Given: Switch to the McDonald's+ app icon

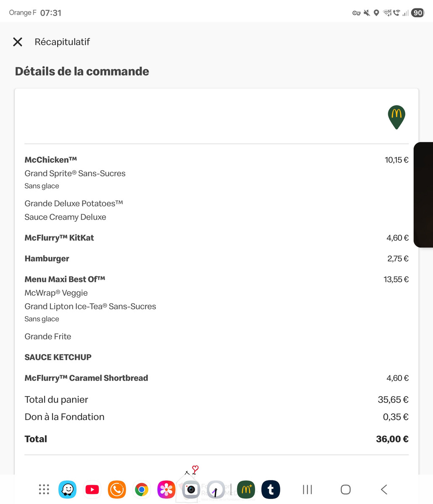Looking at the screenshot, I should [246, 489].
